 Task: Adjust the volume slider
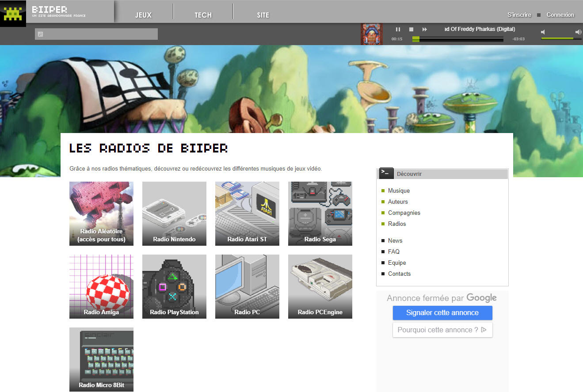pos(561,38)
